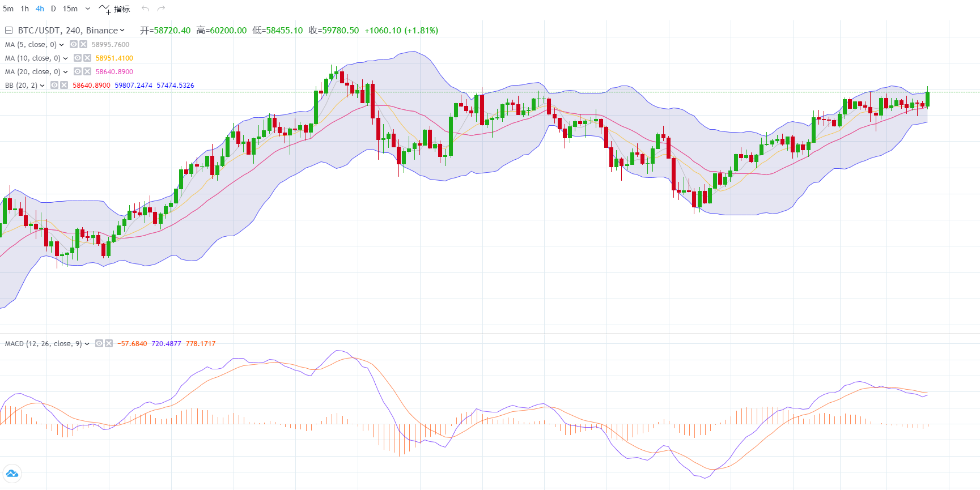
Task: Click the BB upper value 59807.2474
Action: 134,85
